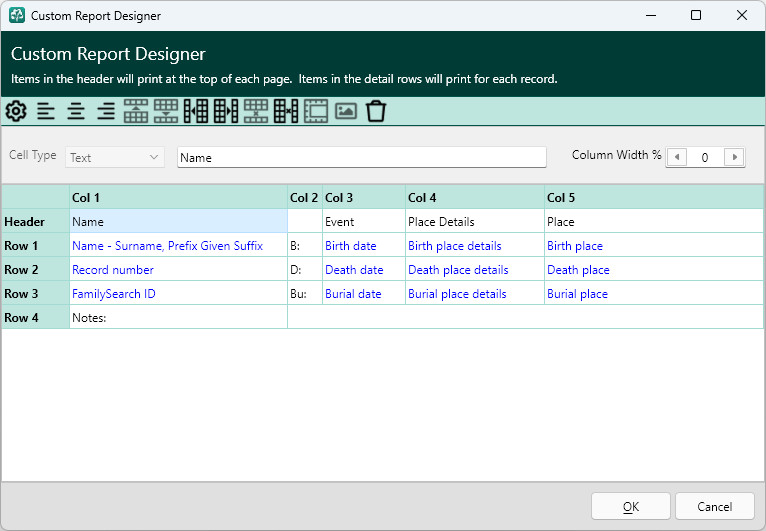Open report settings gear icon
Viewport: 766px width, 531px height.
pyautogui.click(x=16, y=111)
